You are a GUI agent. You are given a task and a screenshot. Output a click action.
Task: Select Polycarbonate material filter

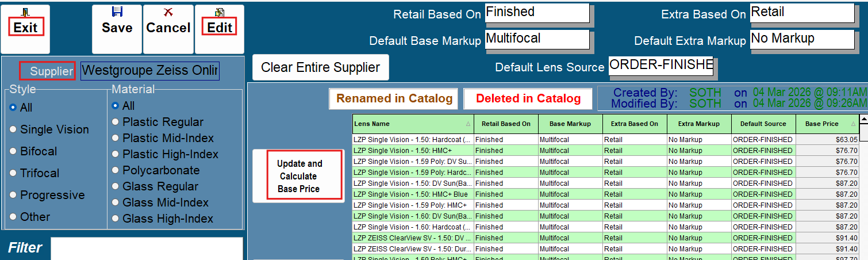pyautogui.click(x=115, y=170)
